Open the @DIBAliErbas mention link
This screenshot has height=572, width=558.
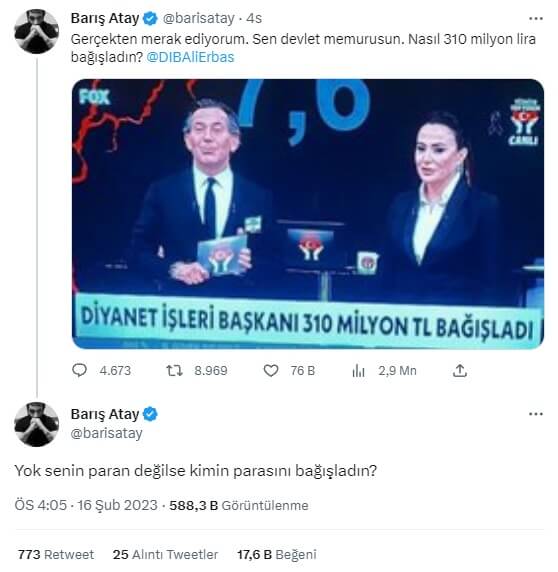click(190, 57)
